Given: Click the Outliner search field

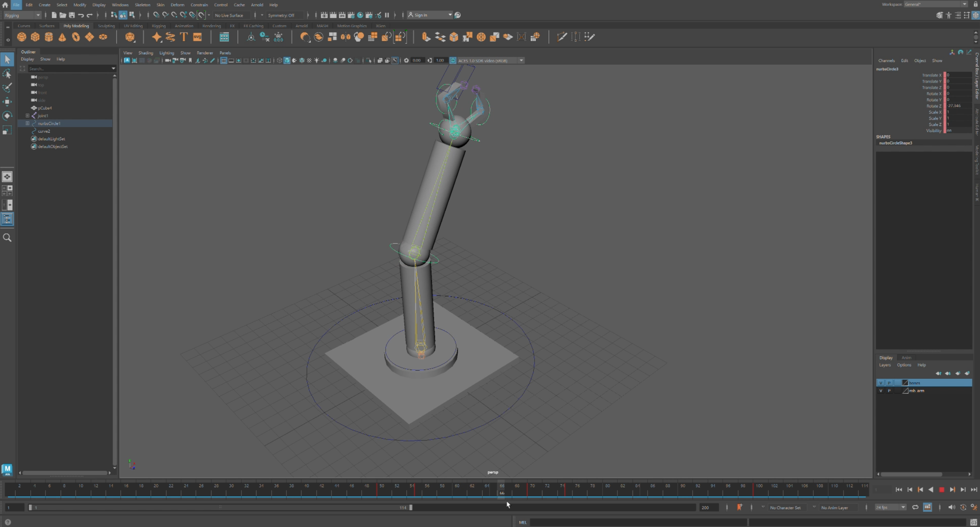Looking at the screenshot, I should (x=69, y=68).
